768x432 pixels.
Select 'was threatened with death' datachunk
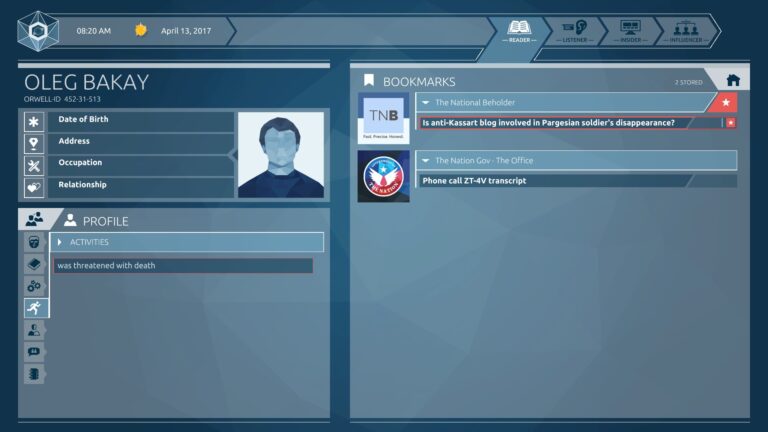pos(183,265)
